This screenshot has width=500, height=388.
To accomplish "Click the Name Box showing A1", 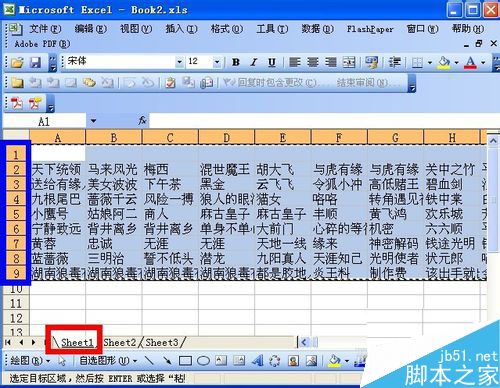I will click(x=45, y=121).
